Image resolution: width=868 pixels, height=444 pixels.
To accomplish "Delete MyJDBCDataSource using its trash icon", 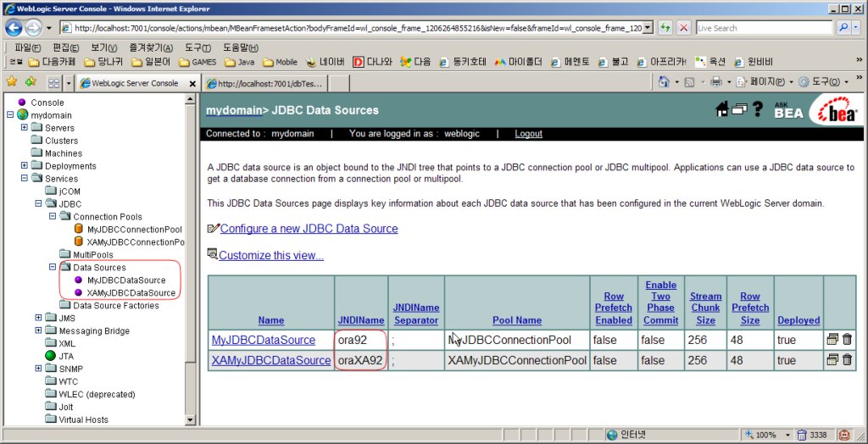I will click(x=847, y=340).
